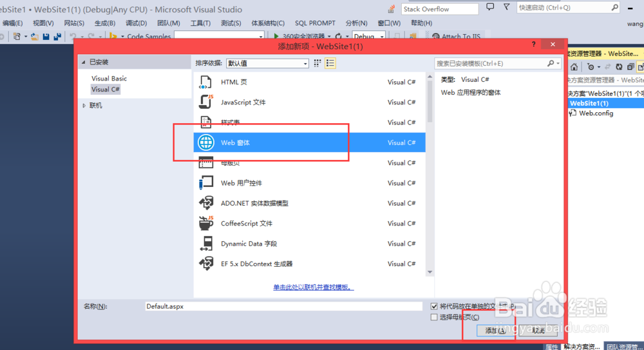The width and height of the screenshot is (644, 350).
Task: Click the Stack Overflow search field
Action: click(439, 8)
